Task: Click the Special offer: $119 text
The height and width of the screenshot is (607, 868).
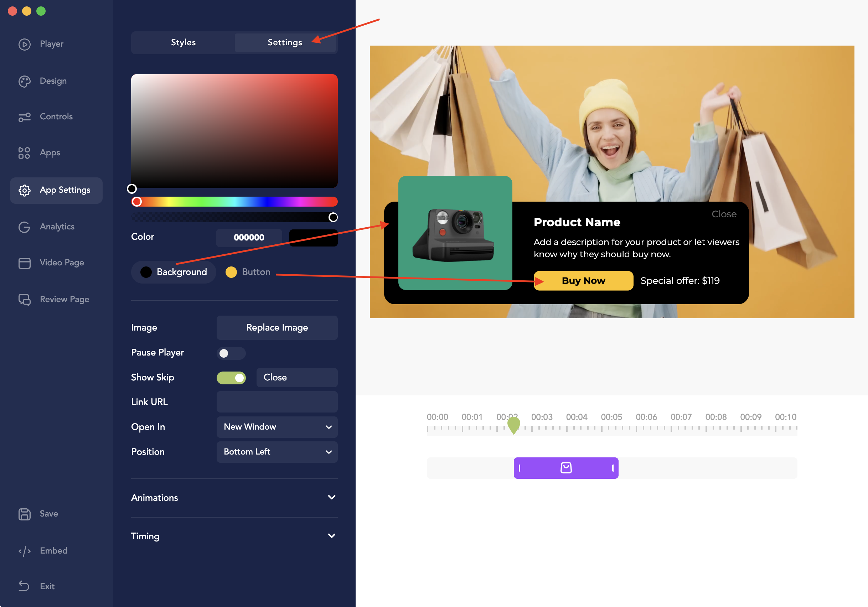Action: 680,280
